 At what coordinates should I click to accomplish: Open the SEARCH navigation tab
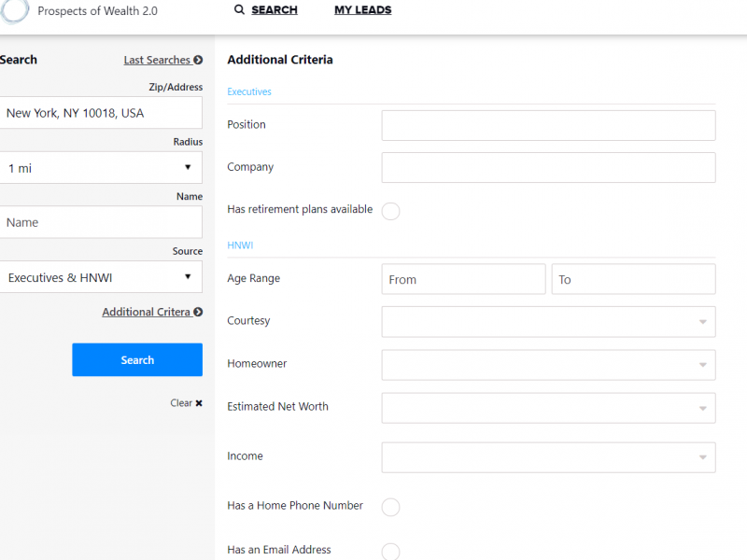click(x=274, y=10)
